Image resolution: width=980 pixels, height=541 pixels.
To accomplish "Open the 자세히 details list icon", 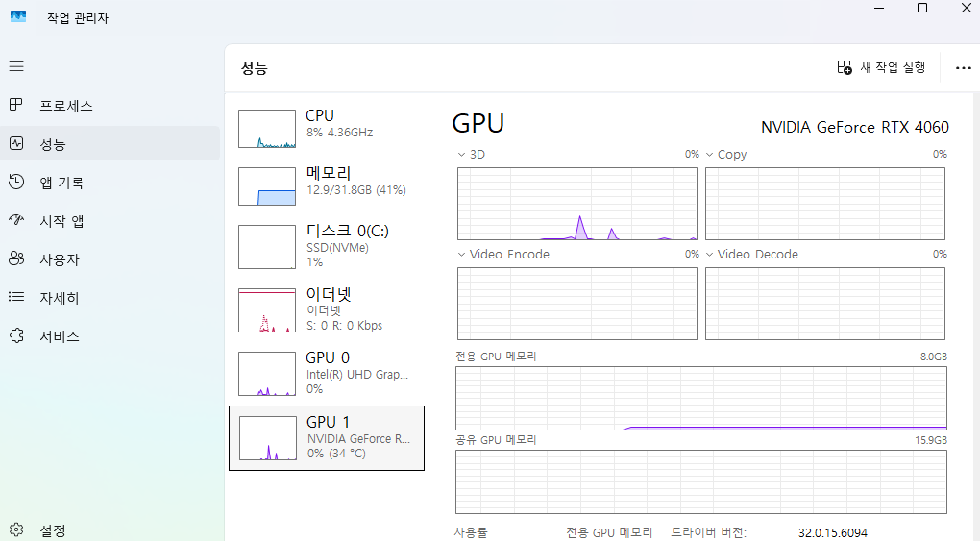I will [16, 297].
